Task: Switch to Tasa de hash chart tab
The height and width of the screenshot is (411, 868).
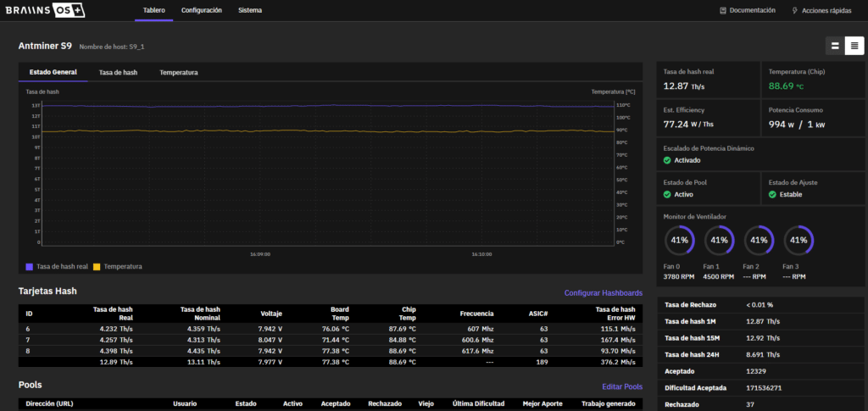Action: [118, 73]
